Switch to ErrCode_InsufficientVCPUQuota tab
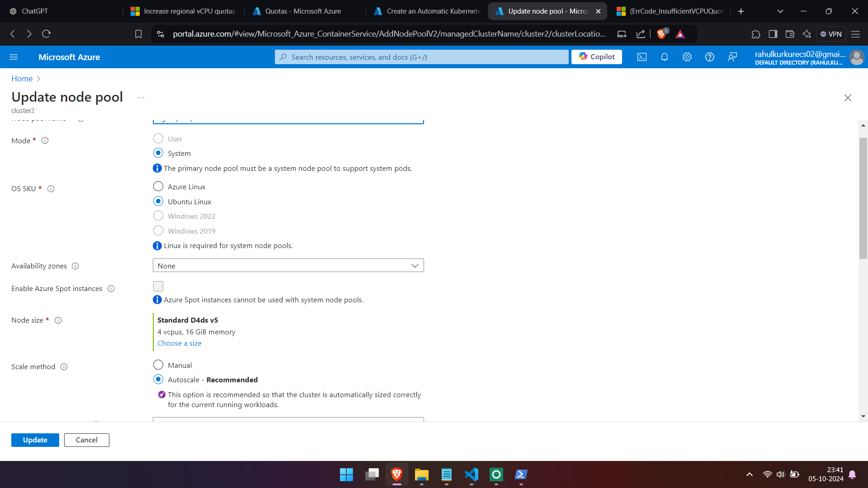This screenshot has width=868, height=488. click(670, 11)
